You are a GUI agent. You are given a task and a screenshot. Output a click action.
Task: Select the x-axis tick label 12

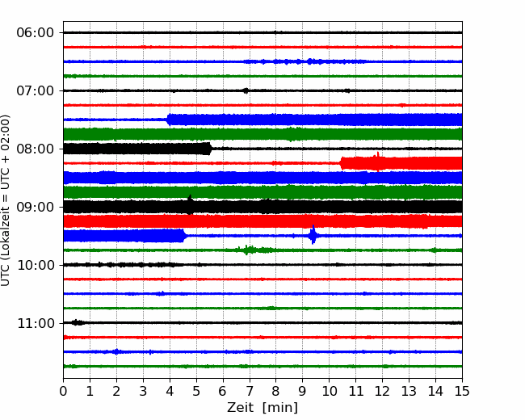coord(382,391)
